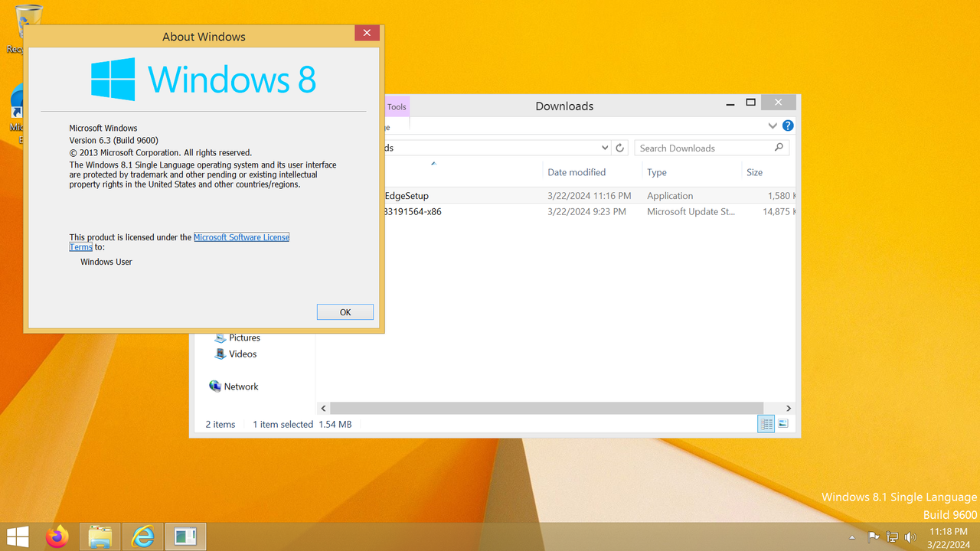Click the refresh icon next to address bar
Viewport: 980px width, 551px height.
620,148
